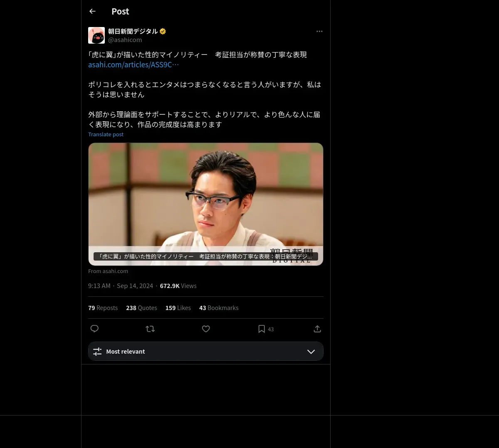The height and width of the screenshot is (448, 499).
Task: Bookmark the post with bookmark icon
Action: pos(262,329)
